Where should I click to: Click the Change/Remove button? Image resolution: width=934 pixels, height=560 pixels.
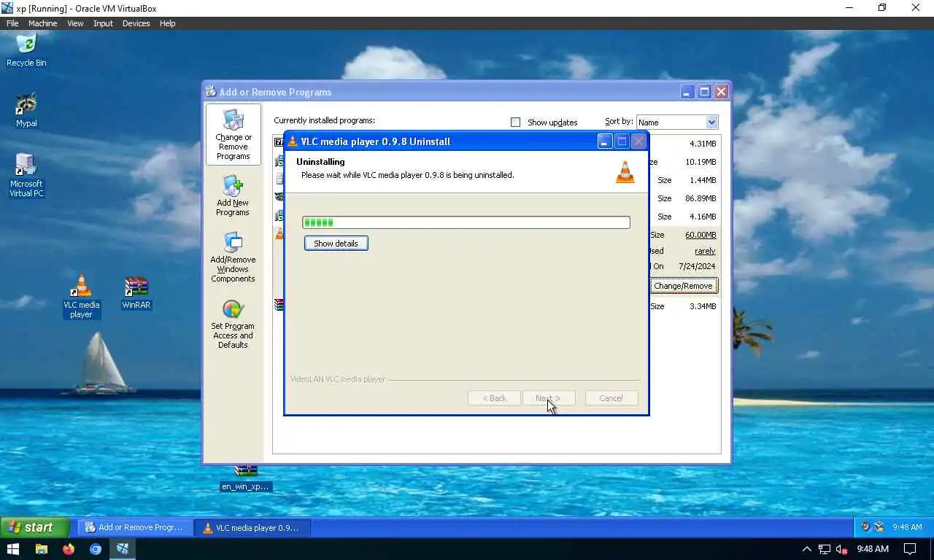683,286
